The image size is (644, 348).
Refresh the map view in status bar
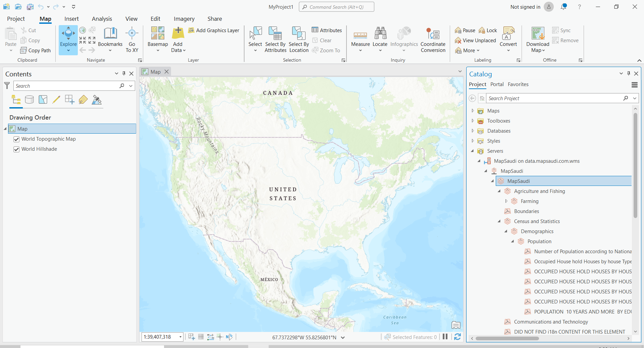[x=457, y=337]
